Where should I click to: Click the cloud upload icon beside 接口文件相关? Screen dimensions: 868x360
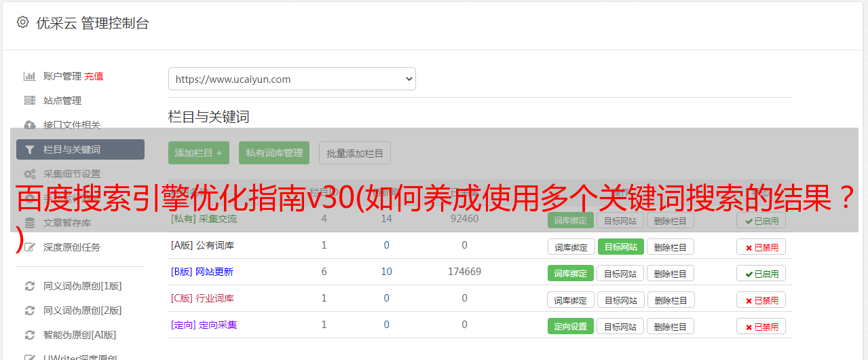pyautogui.click(x=29, y=125)
